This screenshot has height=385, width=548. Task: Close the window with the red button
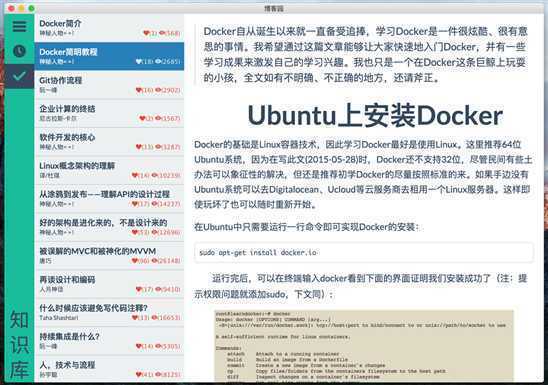pos(11,8)
